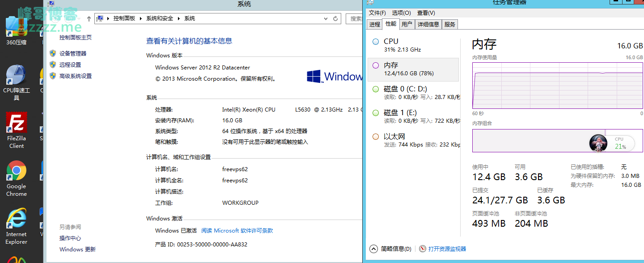Refresh the System window address bar
The width and height of the screenshot is (644, 263).
335,18
